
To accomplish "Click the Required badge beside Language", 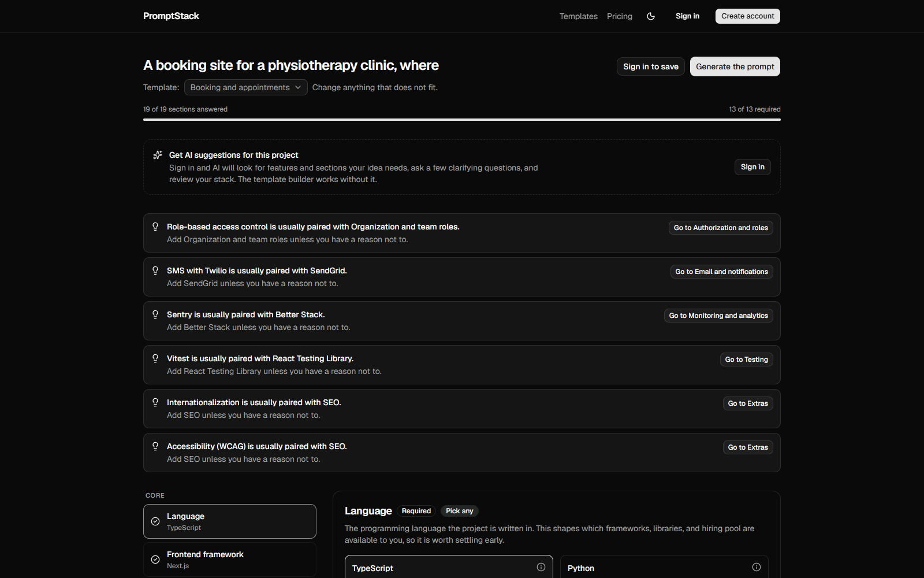I will 416,511.
